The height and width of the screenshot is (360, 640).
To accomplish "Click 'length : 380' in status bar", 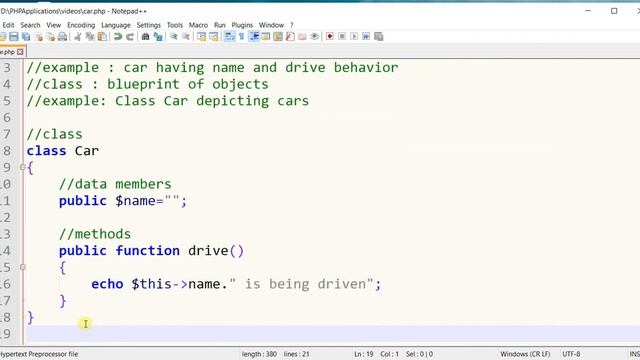I will point(259,354).
